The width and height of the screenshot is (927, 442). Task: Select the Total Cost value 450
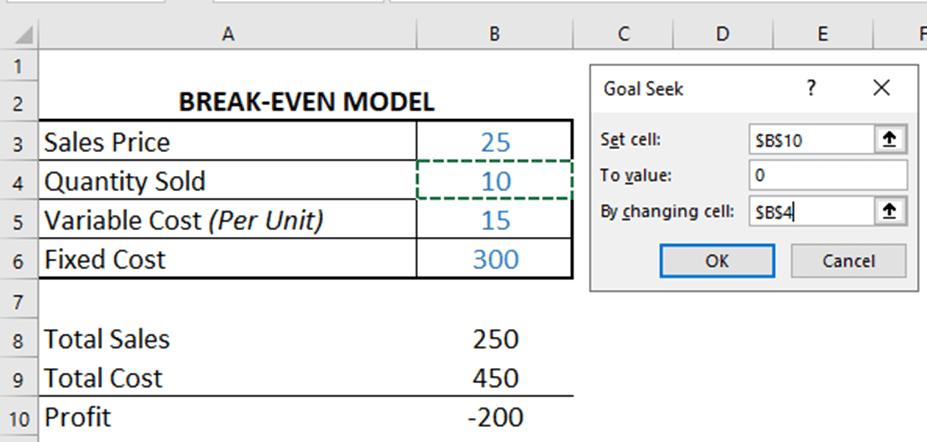click(495, 378)
